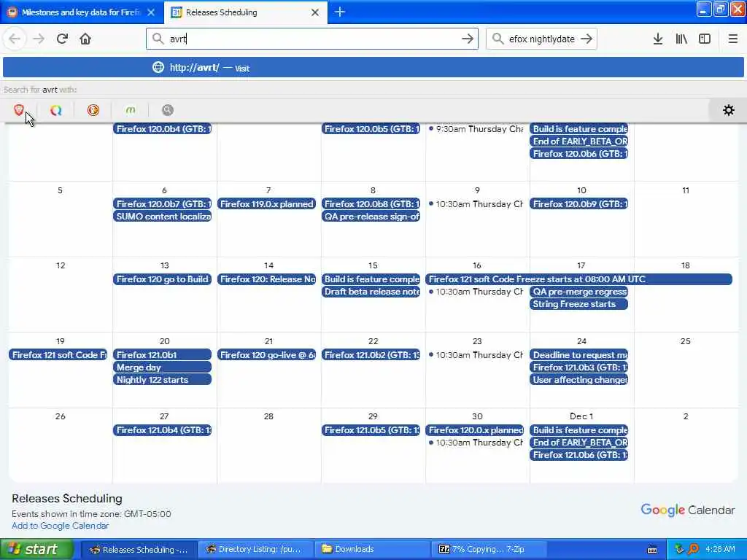Screen dimensions: 747x560
Task: Search avrt with the Qwant icon
Action: 55,110
